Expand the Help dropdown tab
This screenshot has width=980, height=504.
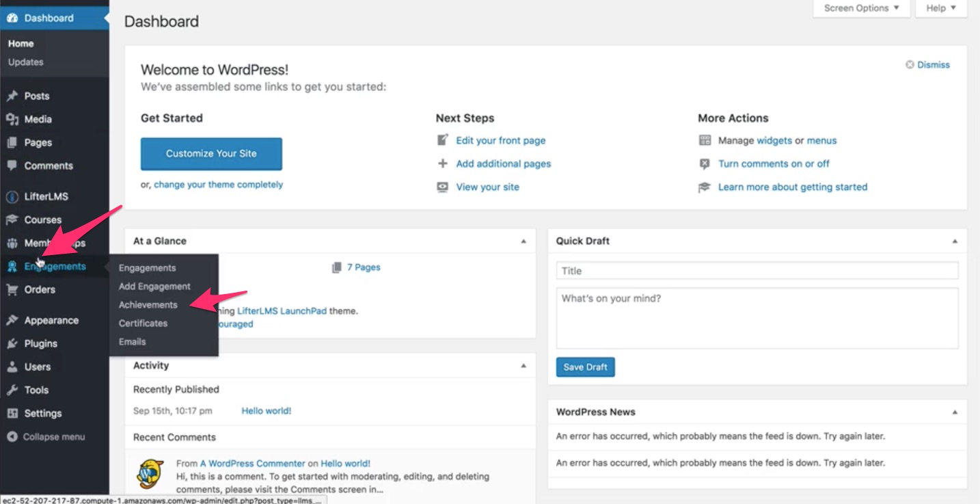(x=941, y=8)
